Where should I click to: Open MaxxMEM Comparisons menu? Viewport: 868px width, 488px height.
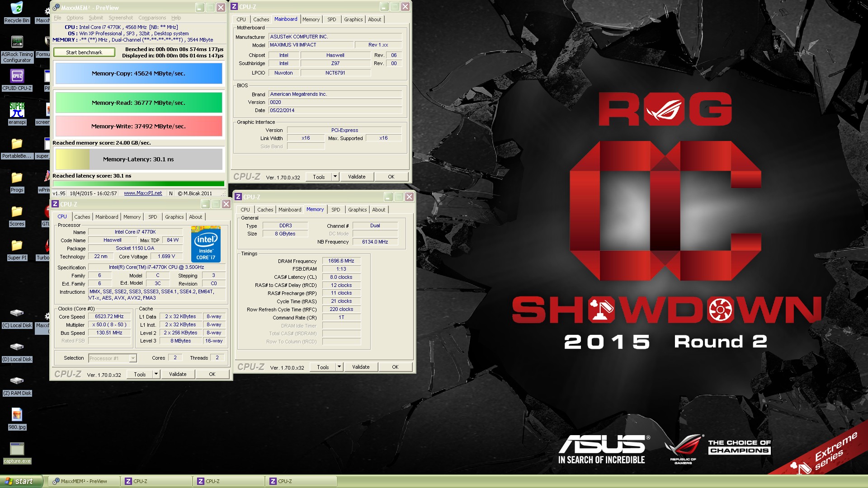152,18
